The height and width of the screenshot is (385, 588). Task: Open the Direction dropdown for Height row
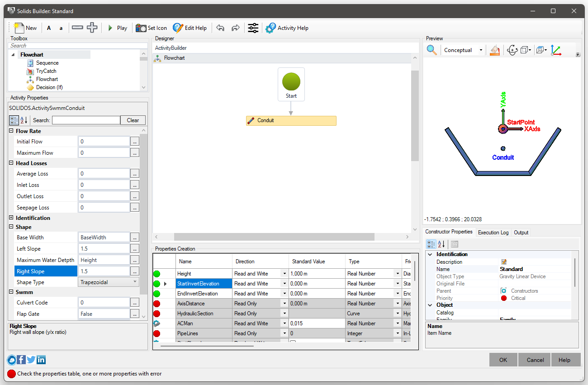(285, 274)
